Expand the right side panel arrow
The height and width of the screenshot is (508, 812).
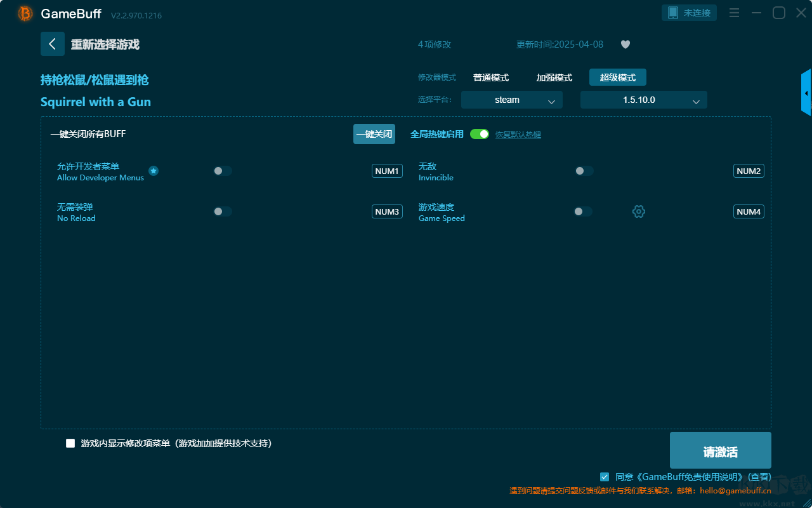click(806, 93)
